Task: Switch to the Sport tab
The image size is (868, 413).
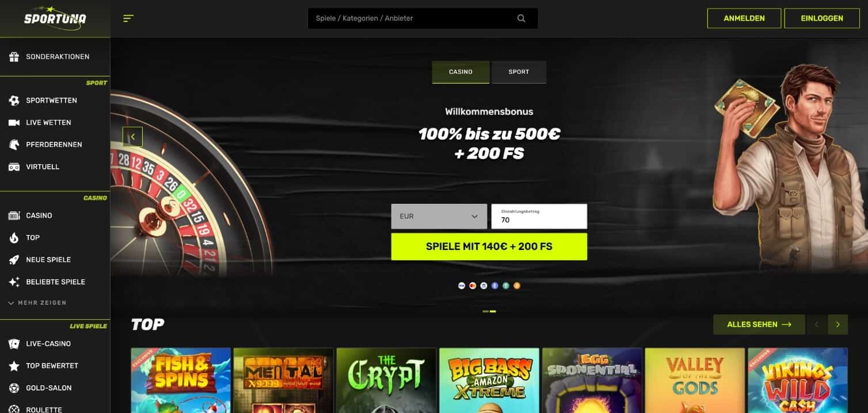Action: [519, 72]
